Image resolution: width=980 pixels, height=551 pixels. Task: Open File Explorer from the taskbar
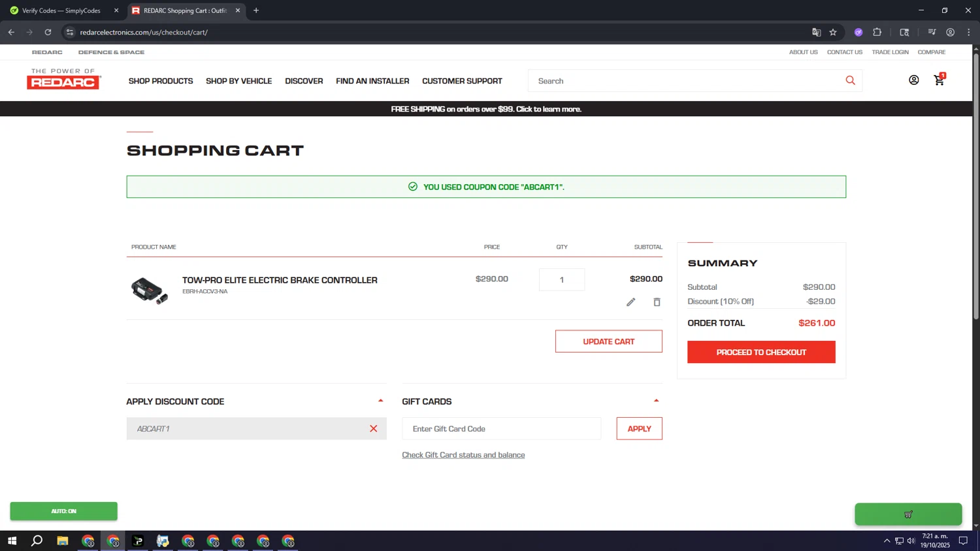point(63,541)
